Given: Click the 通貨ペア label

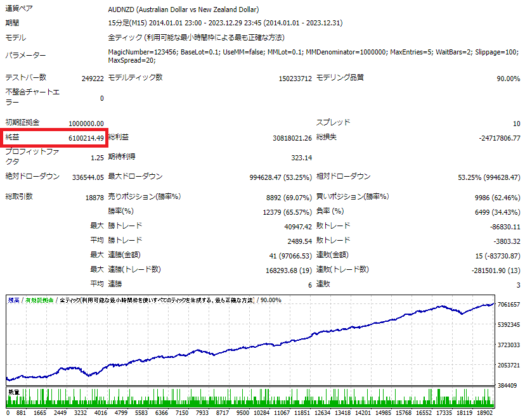Looking at the screenshot, I should [x=19, y=9].
